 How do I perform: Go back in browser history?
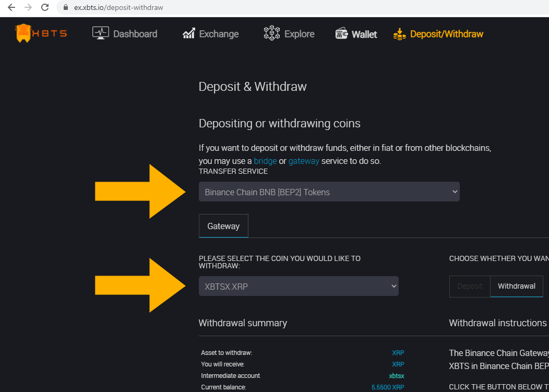[11, 7]
